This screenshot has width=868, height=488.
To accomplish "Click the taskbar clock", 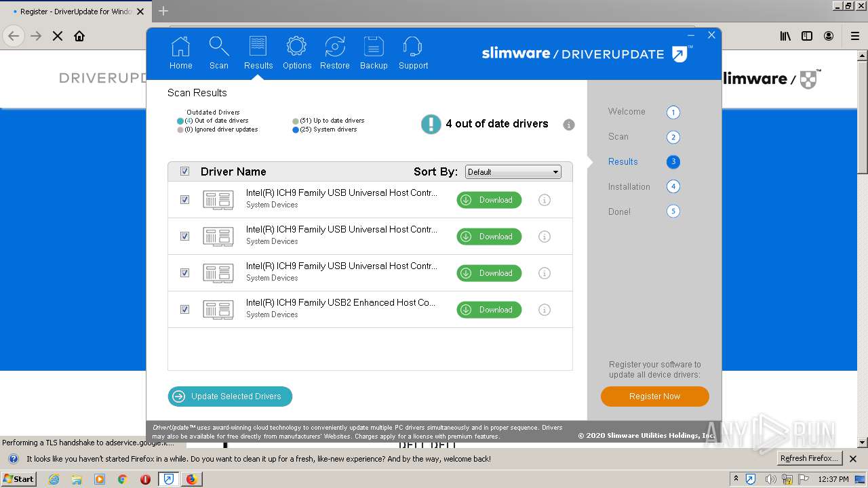I will [x=833, y=479].
